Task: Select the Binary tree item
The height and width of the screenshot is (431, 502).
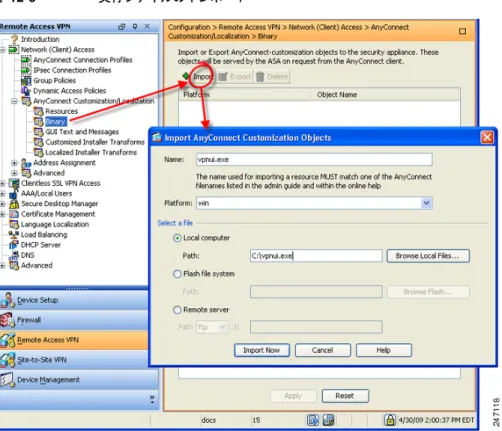Action: 56,122
